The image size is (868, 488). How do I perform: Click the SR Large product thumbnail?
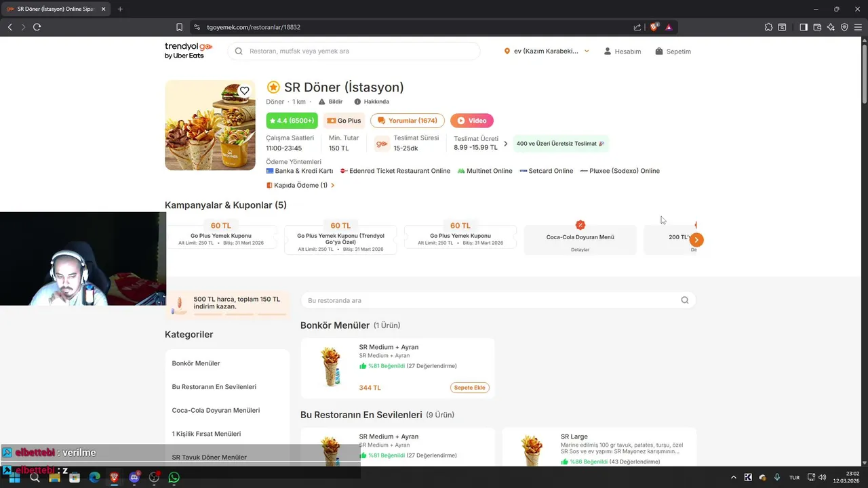click(532, 449)
